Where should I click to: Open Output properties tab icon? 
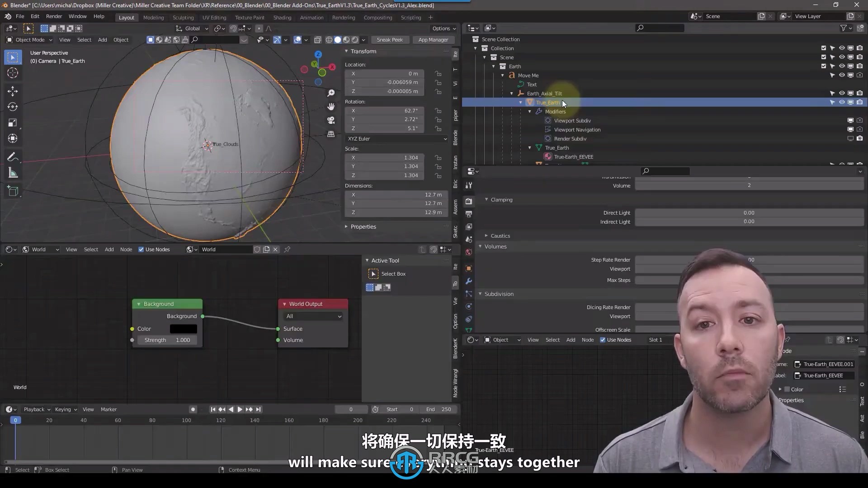pos(469,214)
